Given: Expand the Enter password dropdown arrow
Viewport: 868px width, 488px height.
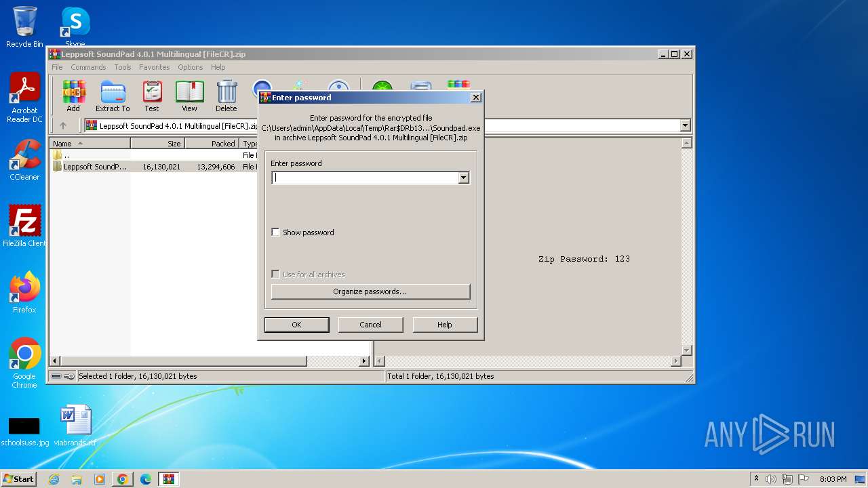Looking at the screenshot, I should [x=464, y=178].
